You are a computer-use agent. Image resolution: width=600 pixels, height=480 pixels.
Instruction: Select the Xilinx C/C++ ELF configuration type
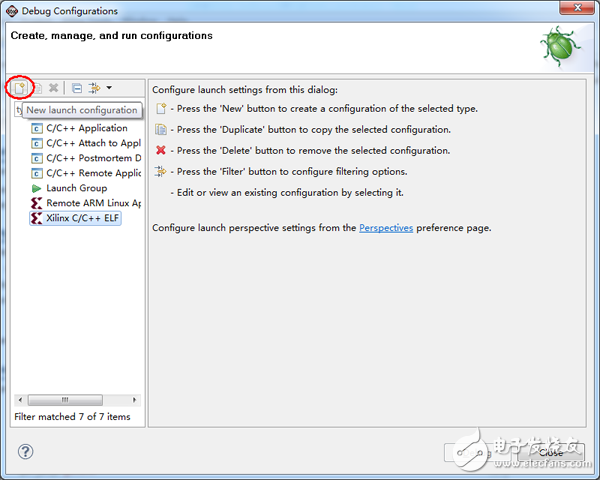click(82, 218)
